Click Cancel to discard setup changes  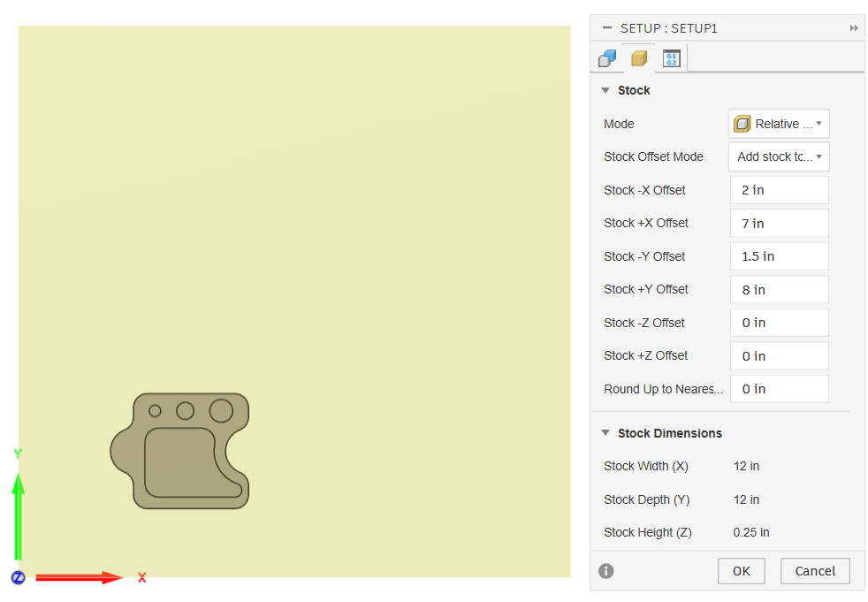815,571
